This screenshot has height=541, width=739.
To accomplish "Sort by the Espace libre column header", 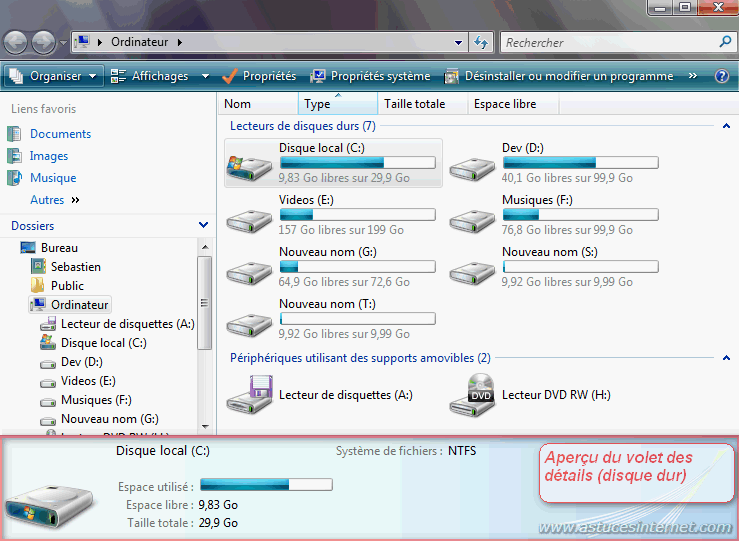I will [x=513, y=104].
